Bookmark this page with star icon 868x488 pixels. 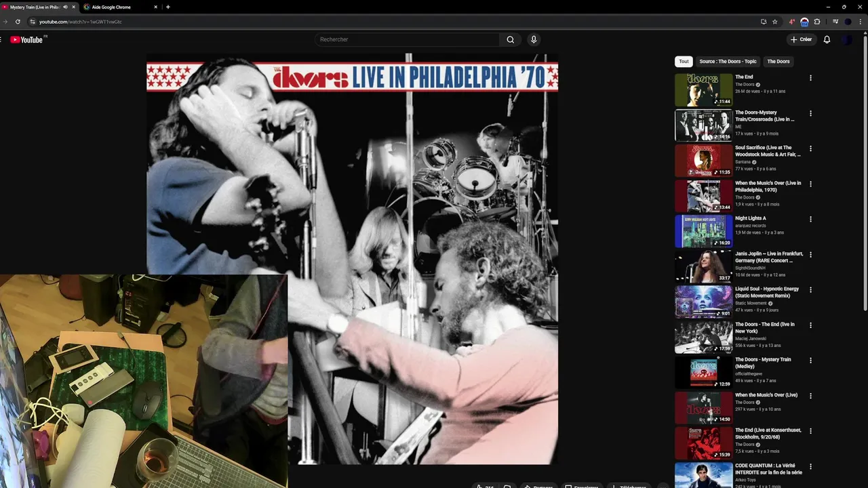coord(775,22)
